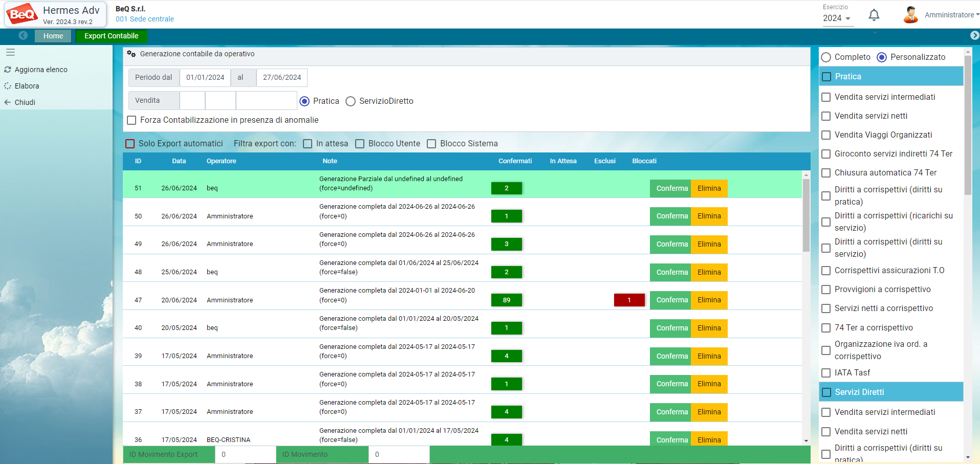Screen dimensions: 980x464
Task: Switch to the Home tab
Action: click(53, 36)
